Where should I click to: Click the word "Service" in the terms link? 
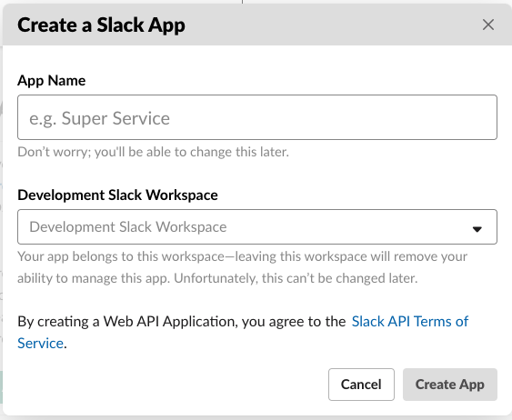point(40,344)
